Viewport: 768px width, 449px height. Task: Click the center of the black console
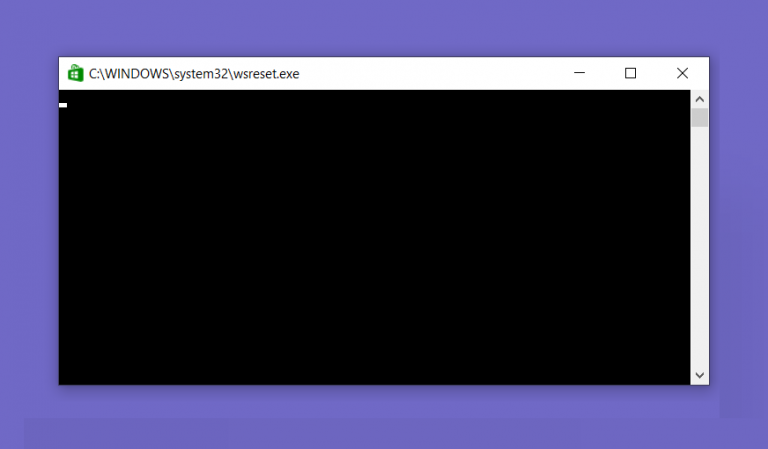[375, 237]
